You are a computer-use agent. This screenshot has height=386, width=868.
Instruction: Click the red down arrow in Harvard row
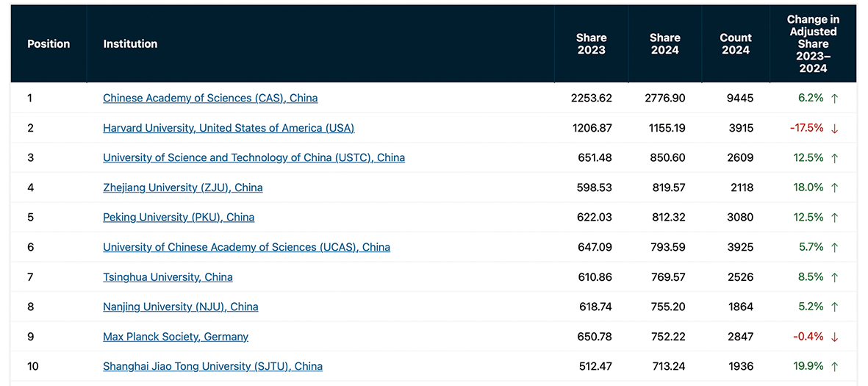(834, 129)
